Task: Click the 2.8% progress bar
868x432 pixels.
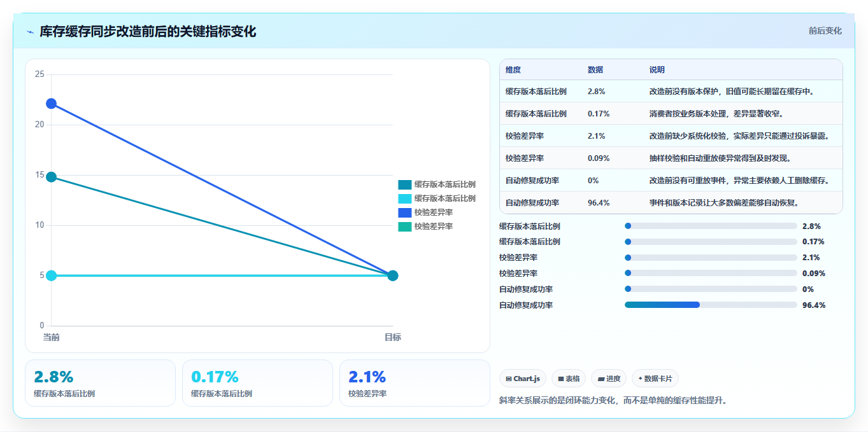Action: pyautogui.click(x=711, y=226)
